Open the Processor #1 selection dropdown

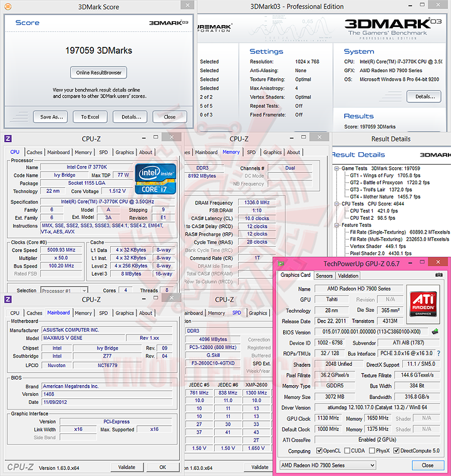65,291
